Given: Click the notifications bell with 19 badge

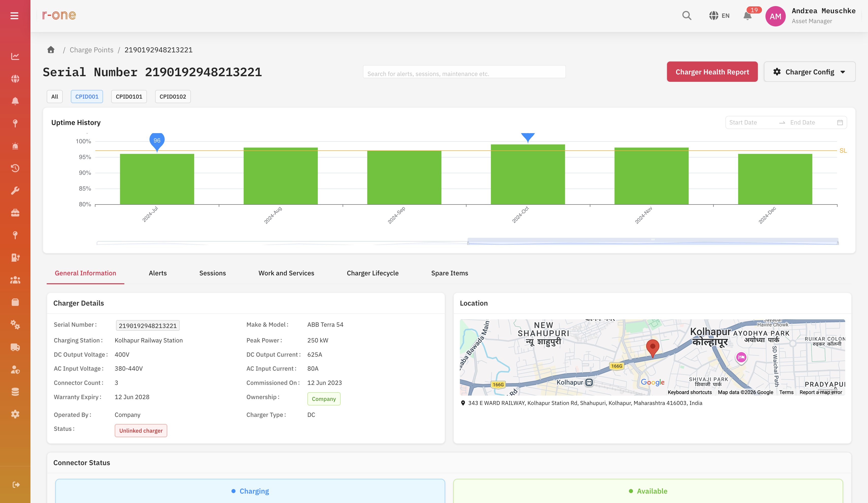Looking at the screenshot, I should 747,16.
